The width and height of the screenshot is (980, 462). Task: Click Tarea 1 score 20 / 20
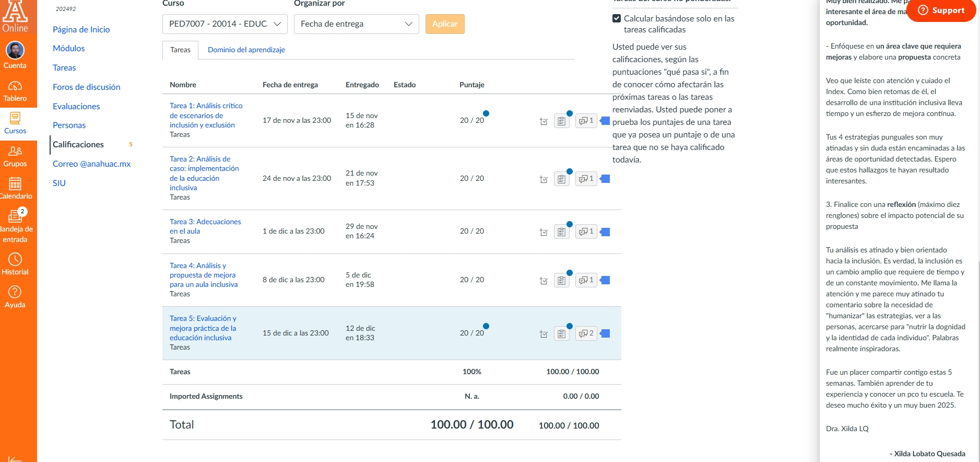[472, 120]
